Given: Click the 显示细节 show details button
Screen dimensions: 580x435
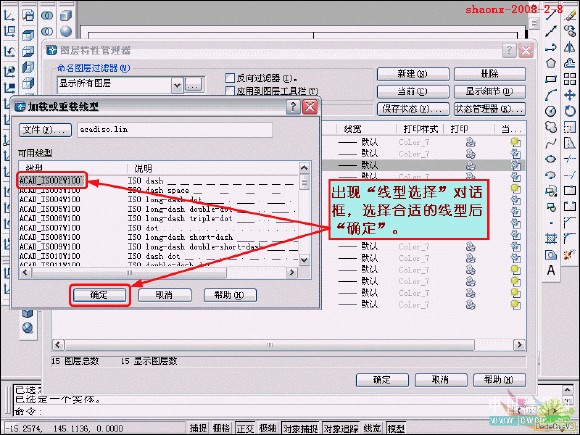Looking at the screenshot, I should (x=490, y=91).
